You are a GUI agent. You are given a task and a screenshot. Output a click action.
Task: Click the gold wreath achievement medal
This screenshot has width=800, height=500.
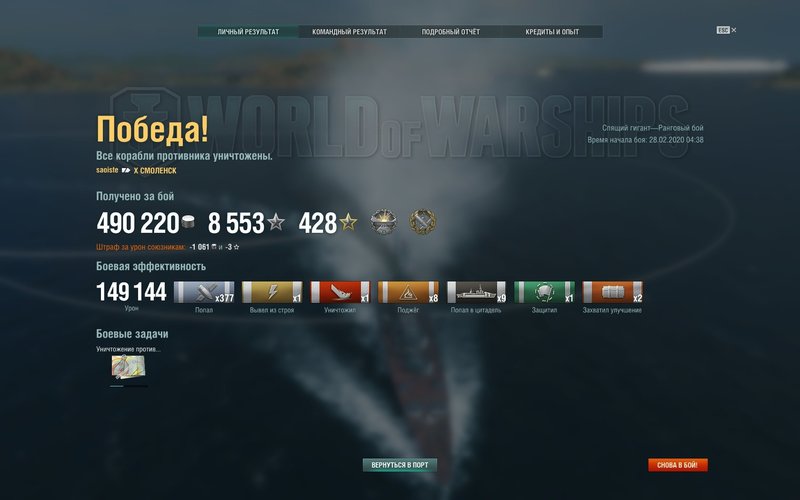[423, 222]
